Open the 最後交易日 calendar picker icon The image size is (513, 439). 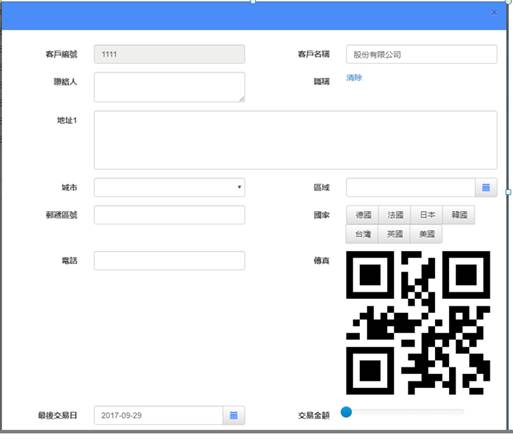tap(234, 415)
